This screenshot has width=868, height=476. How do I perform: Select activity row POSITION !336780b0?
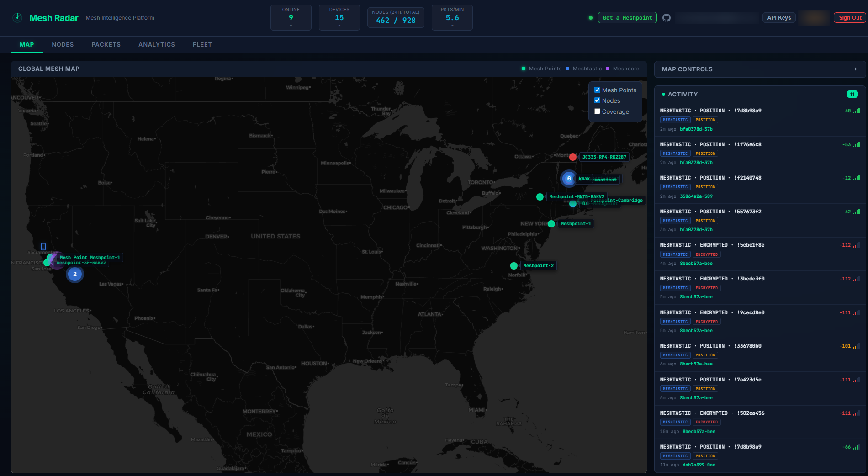point(760,355)
